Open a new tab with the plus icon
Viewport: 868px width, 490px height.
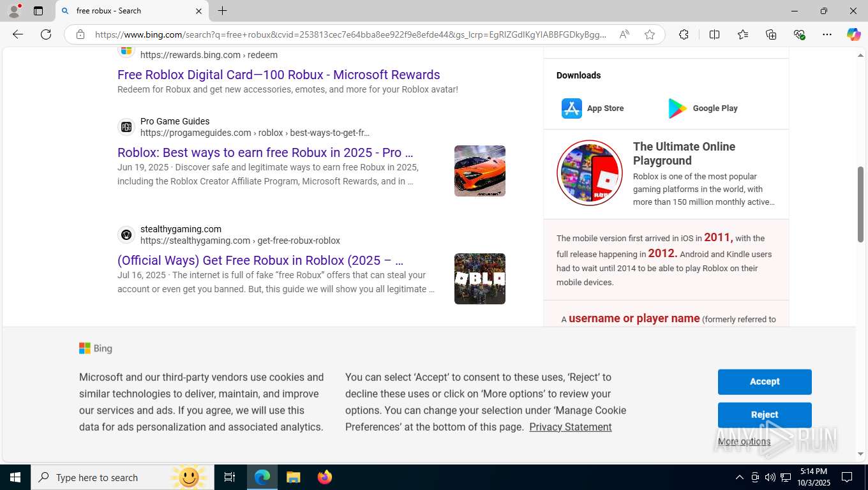pos(222,11)
